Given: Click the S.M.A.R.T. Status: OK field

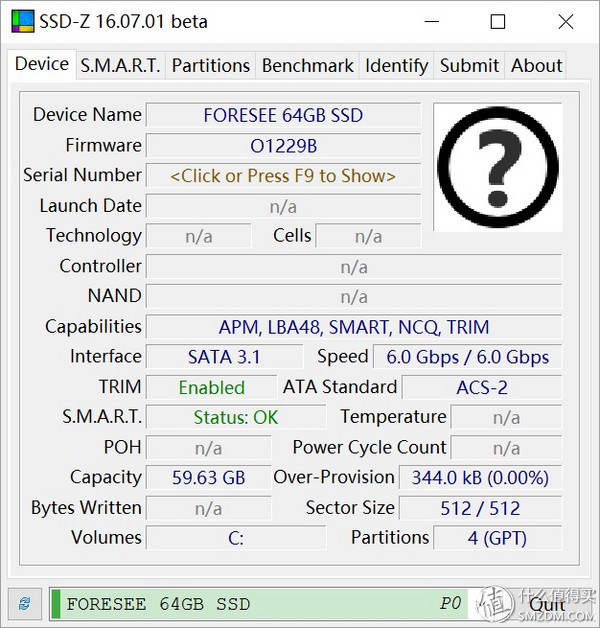Looking at the screenshot, I should (x=236, y=417).
